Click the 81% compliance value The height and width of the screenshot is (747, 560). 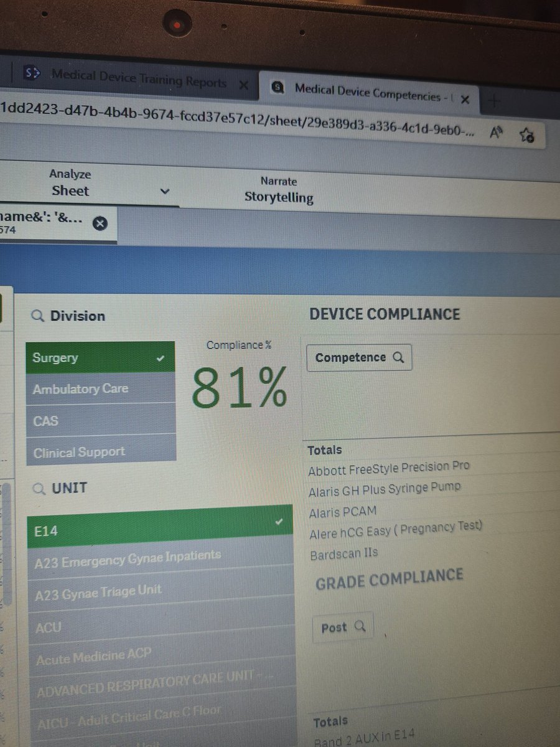point(240,388)
